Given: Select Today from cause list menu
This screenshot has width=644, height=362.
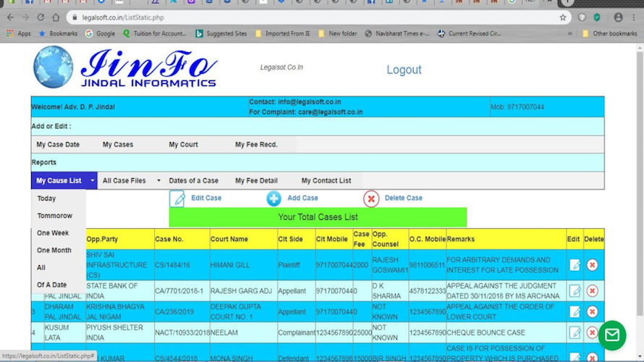Looking at the screenshot, I should (46, 198).
